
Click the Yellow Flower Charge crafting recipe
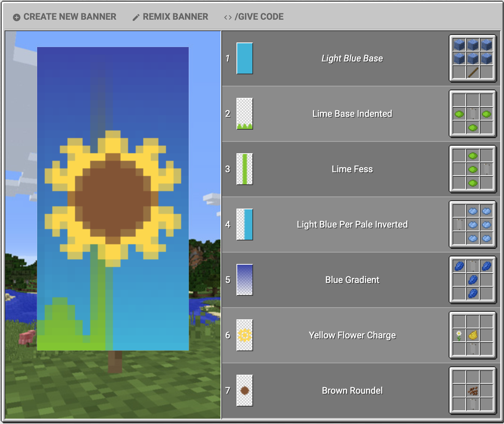tap(473, 335)
